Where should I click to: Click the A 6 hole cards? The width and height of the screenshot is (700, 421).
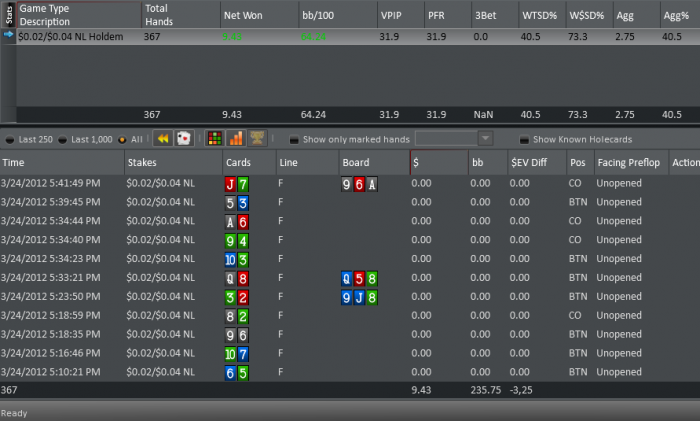[237, 221]
